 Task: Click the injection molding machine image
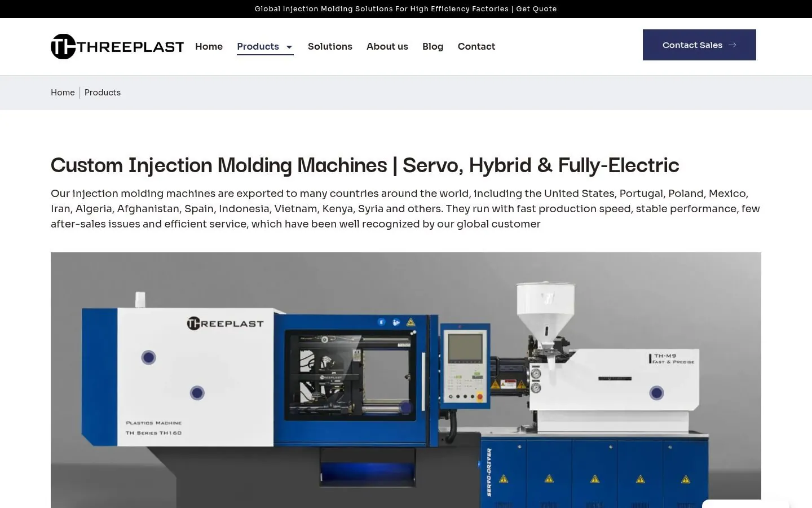point(406,380)
